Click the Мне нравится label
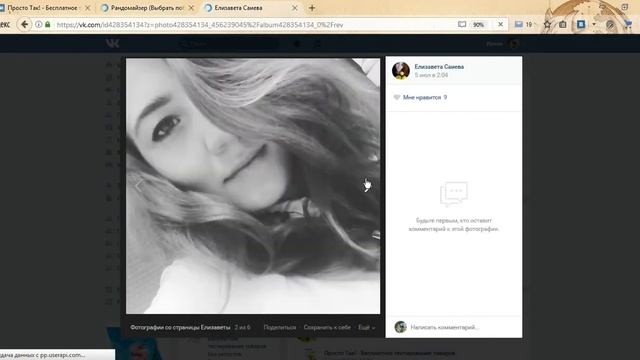The width and height of the screenshot is (640, 360). (422, 97)
